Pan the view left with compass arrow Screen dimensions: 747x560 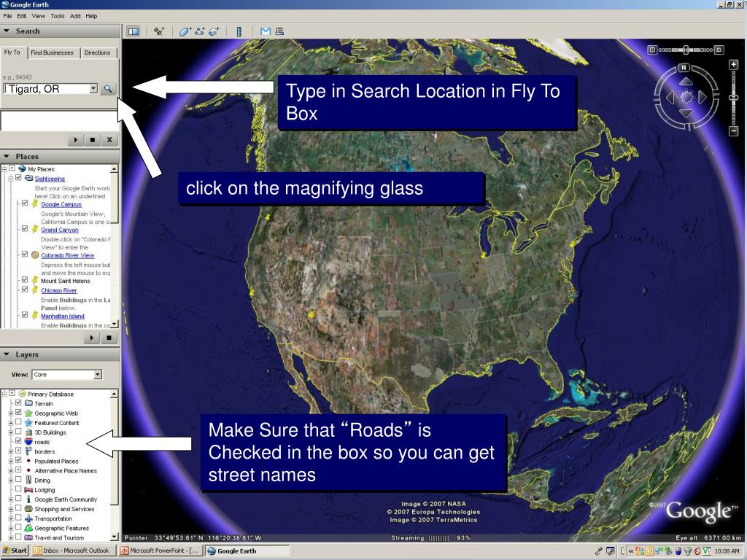670,98
